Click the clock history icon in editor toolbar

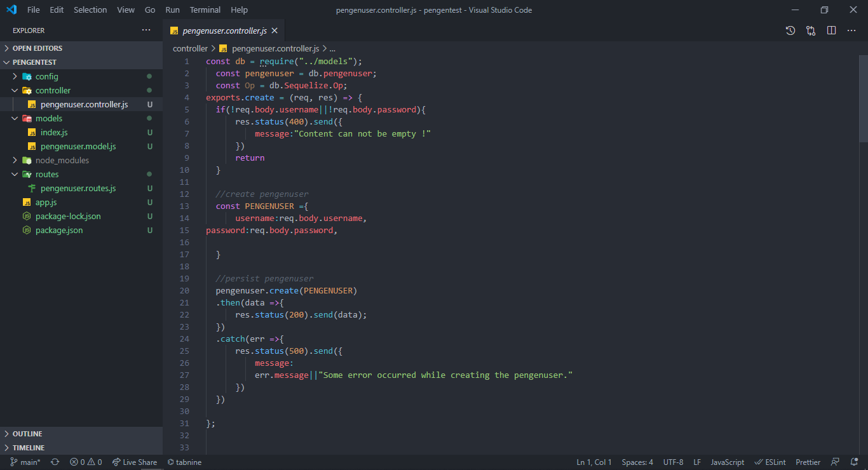[790, 30]
